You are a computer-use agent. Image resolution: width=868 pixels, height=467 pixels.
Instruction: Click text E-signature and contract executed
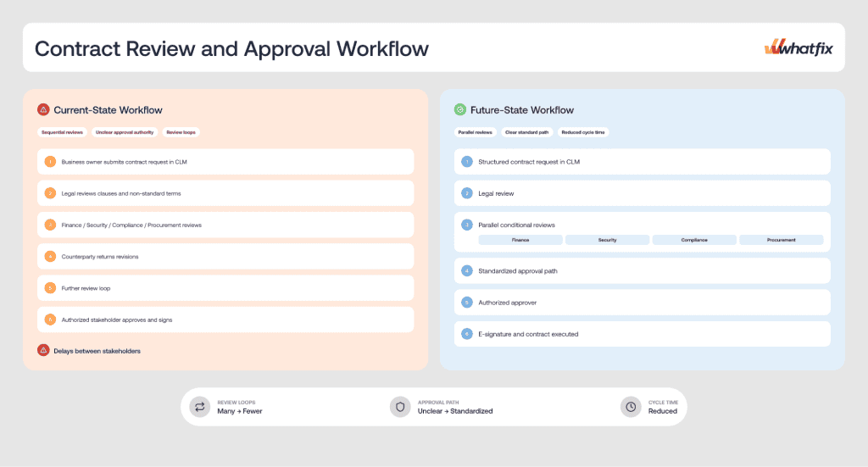pyautogui.click(x=528, y=334)
